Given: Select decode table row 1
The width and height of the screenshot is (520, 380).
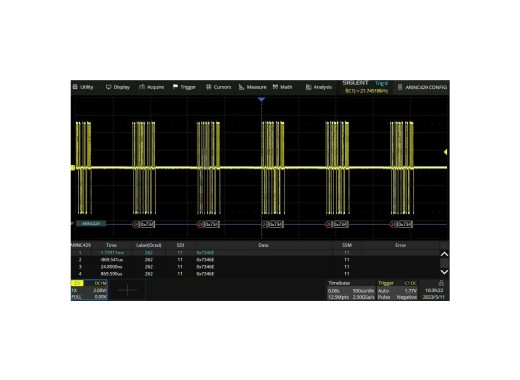Looking at the screenshot, I should click(x=255, y=253).
